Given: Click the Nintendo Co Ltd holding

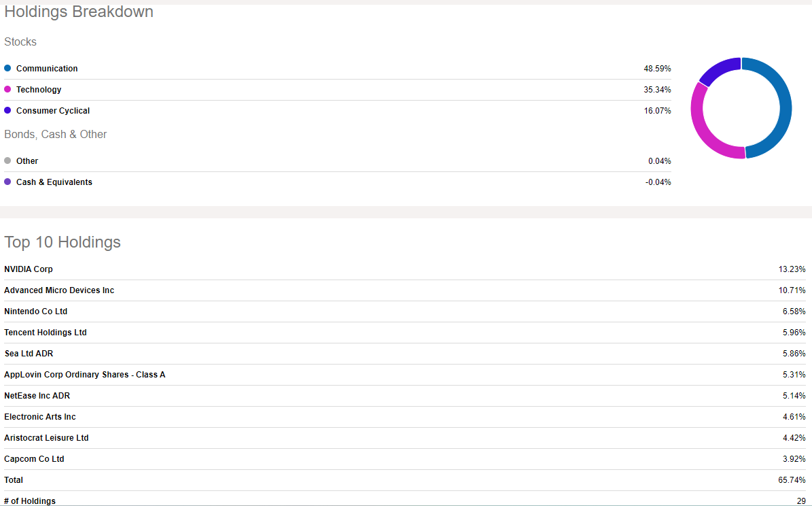Looking at the screenshot, I should [35, 311].
